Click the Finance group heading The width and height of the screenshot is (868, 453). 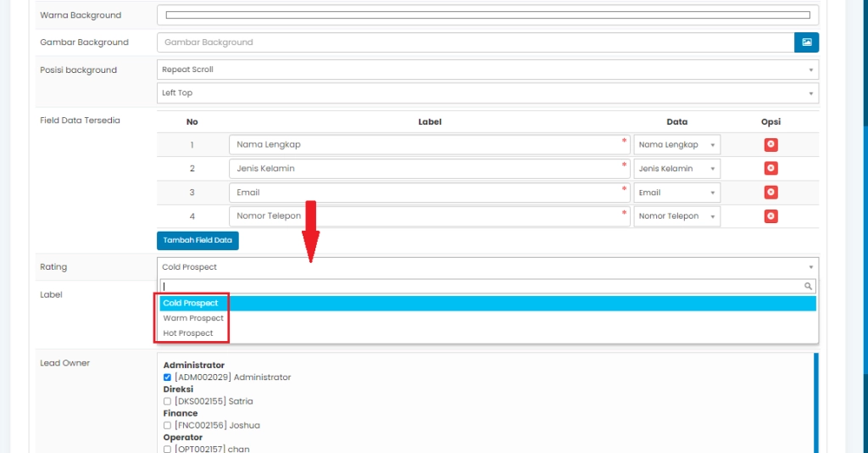pyautogui.click(x=181, y=413)
